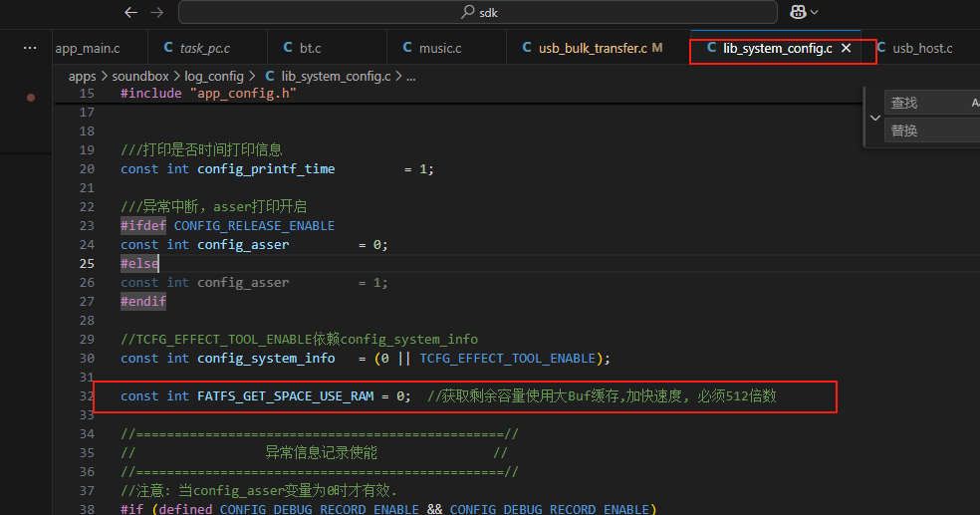This screenshot has width=980, height=515.
Task: Click the log_config breadcrumb
Action: pyautogui.click(x=214, y=77)
